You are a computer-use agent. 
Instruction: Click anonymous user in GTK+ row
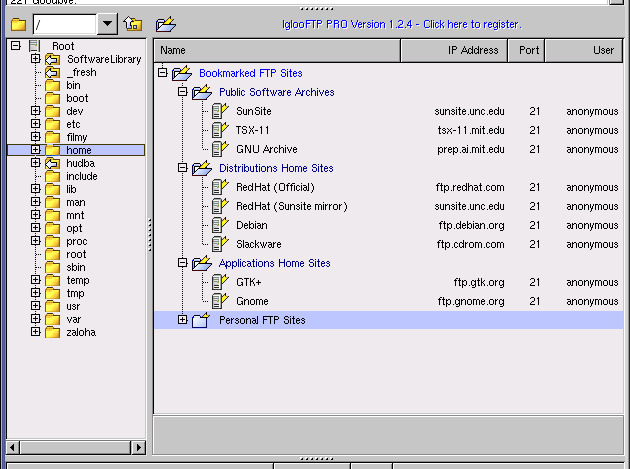coord(592,283)
